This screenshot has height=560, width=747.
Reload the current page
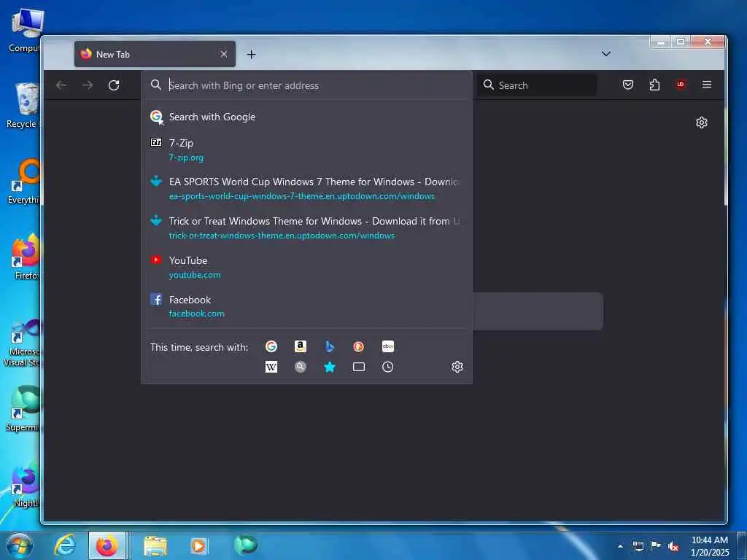113,85
